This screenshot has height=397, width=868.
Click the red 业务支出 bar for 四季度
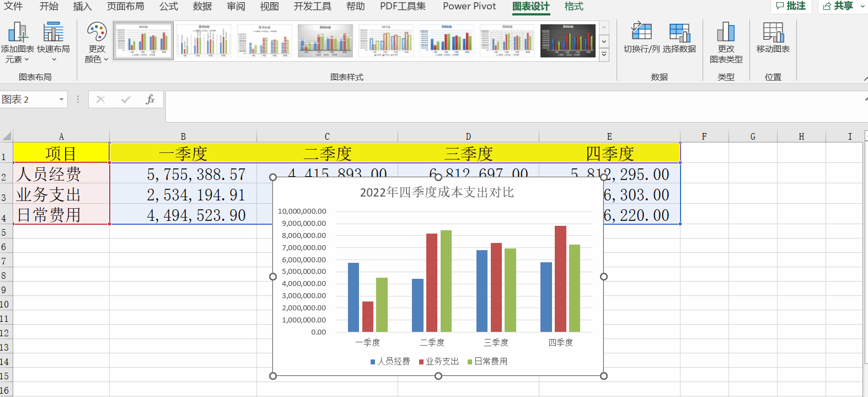click(x=560, y=279)
